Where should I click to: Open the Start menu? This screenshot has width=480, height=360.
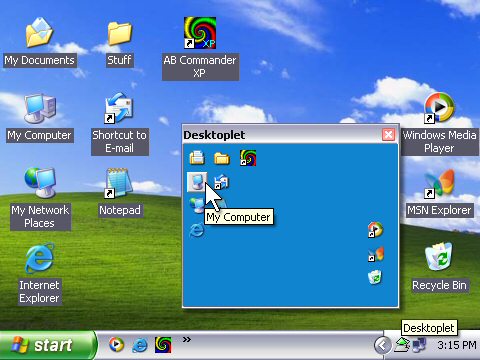47,345
